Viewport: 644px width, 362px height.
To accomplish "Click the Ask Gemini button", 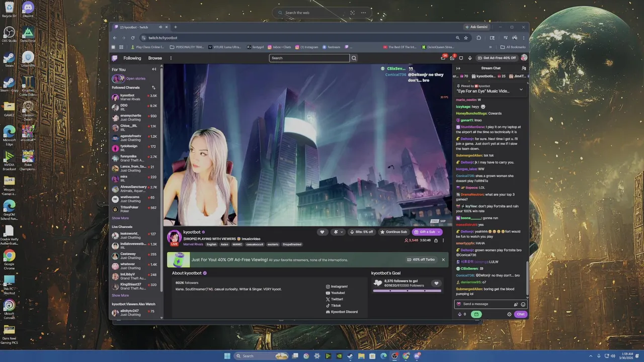I will click(x=476, y=27).
